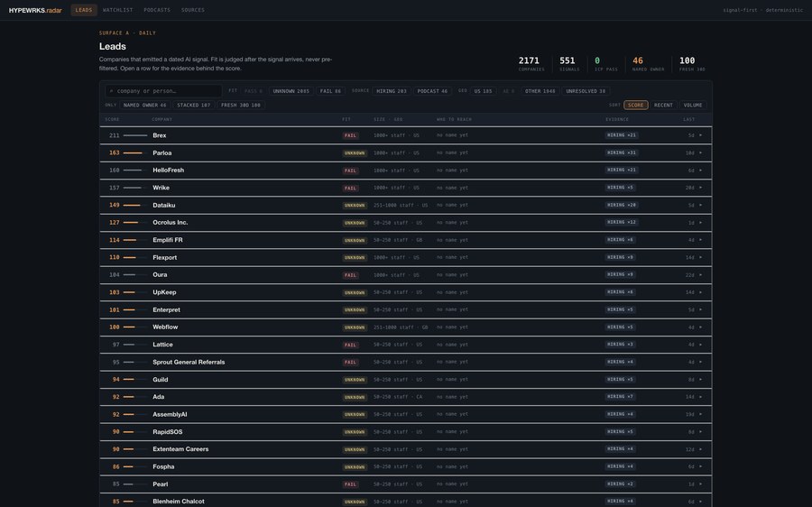Filter geo by UNRESOLVED 38

point(586,91)
